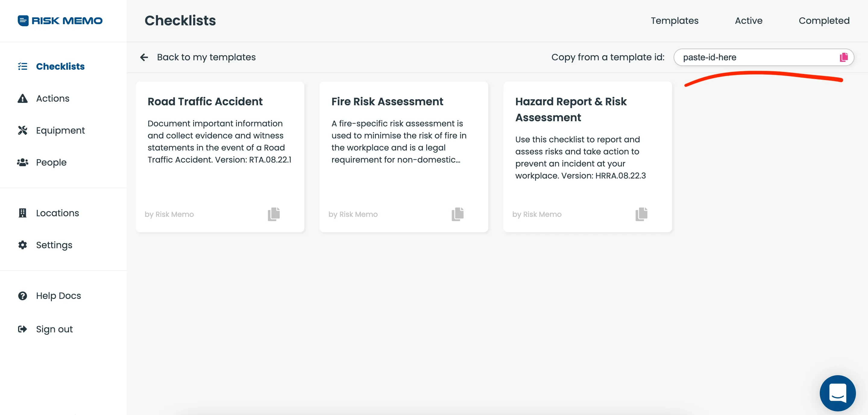Click the Equipment tools icon

point(23,131)
